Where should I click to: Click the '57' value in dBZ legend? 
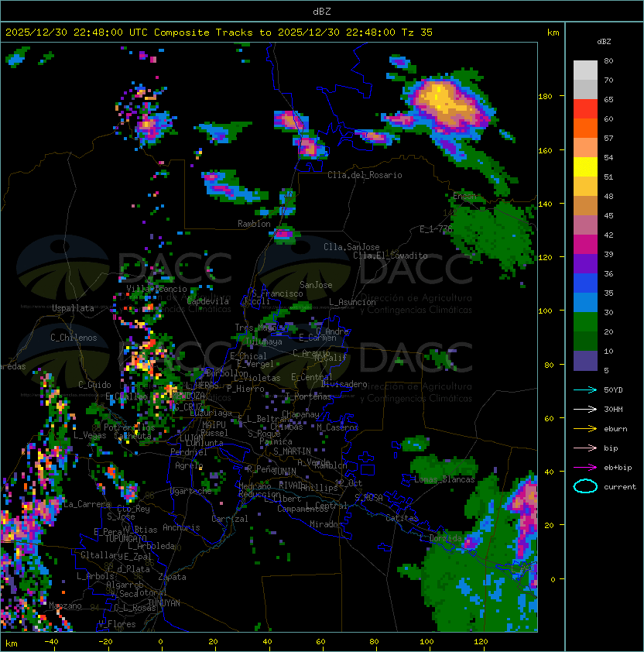click(608, 138)
